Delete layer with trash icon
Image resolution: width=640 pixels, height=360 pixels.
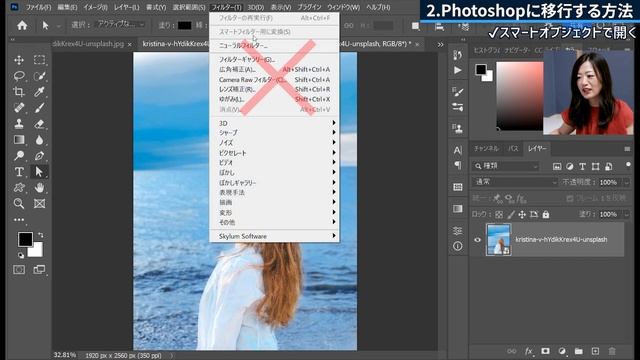tap(612, 351)
